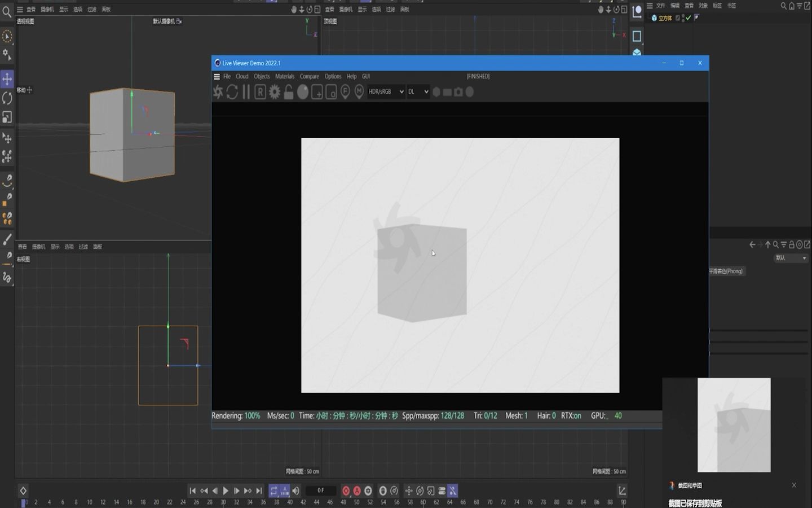Image resolution: width=812 pixels, height=508 pixels.
Task: Toggle the lock resolution padlock icon
Action: pyautogui.click(x=289, y=92)
